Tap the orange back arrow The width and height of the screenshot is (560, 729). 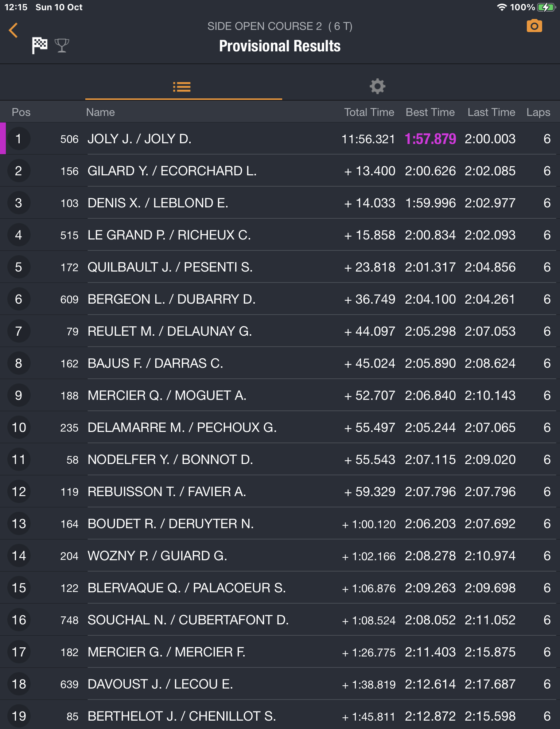[x=13, y=30]
